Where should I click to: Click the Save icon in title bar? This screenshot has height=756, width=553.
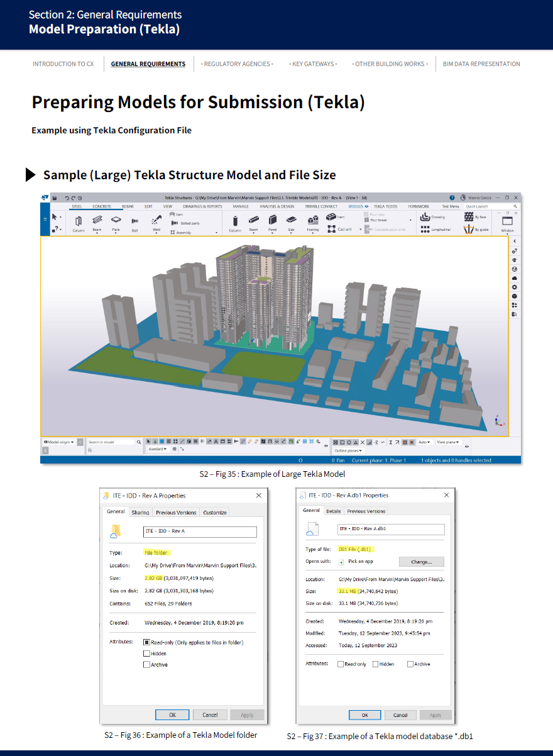coord(55,197)
